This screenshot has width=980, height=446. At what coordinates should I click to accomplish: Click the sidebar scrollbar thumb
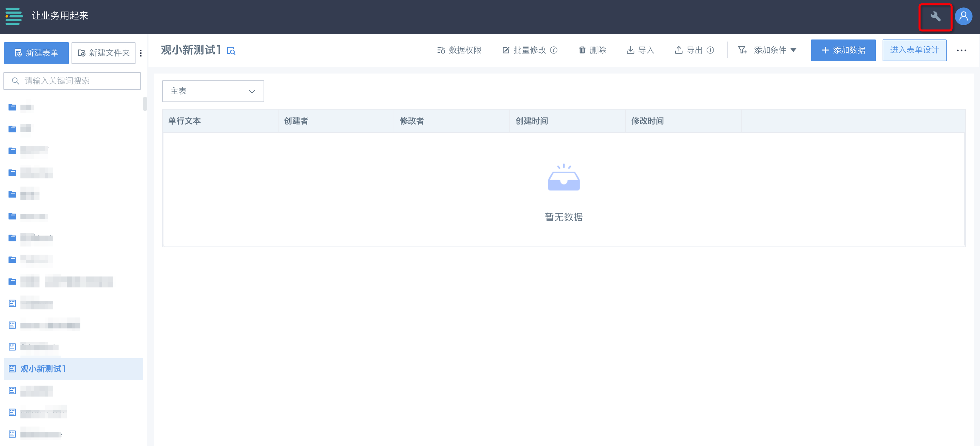pyautogui.click(x=145, y=104)
